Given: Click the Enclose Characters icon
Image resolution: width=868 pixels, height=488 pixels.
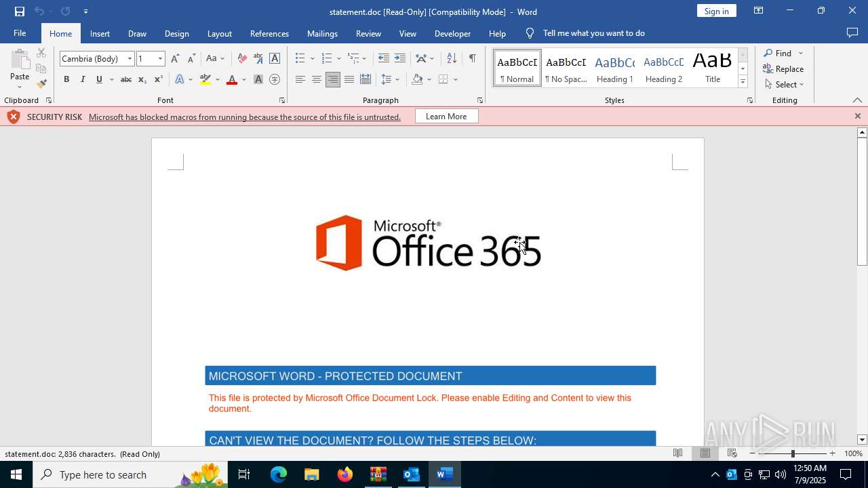Looking at the screenshot, I should click(x=275, y=80).
